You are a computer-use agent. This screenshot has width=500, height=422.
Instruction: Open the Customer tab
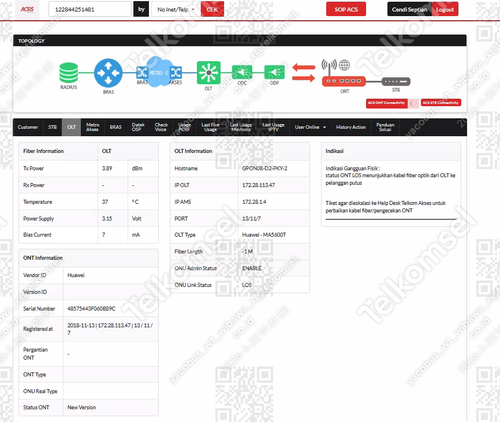[x=28, y=127]
